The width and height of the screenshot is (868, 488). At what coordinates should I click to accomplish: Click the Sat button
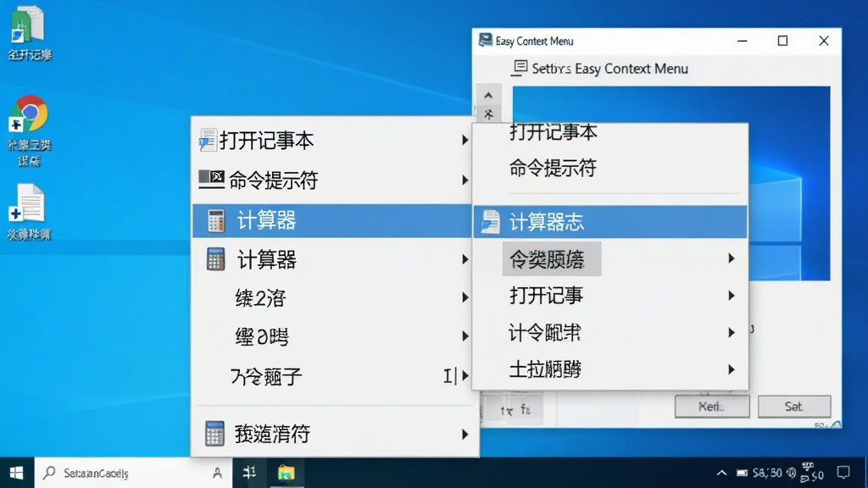pos(794,407)
